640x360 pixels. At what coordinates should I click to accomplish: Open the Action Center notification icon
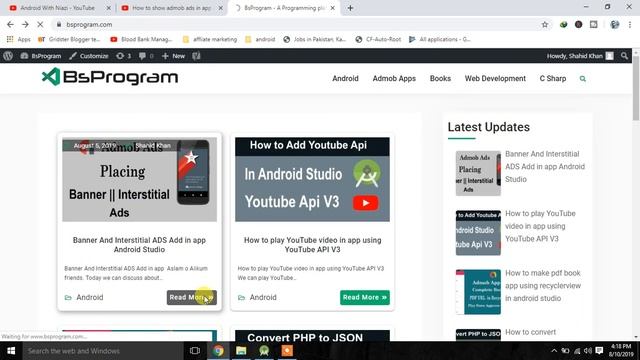tap(599, 351)
